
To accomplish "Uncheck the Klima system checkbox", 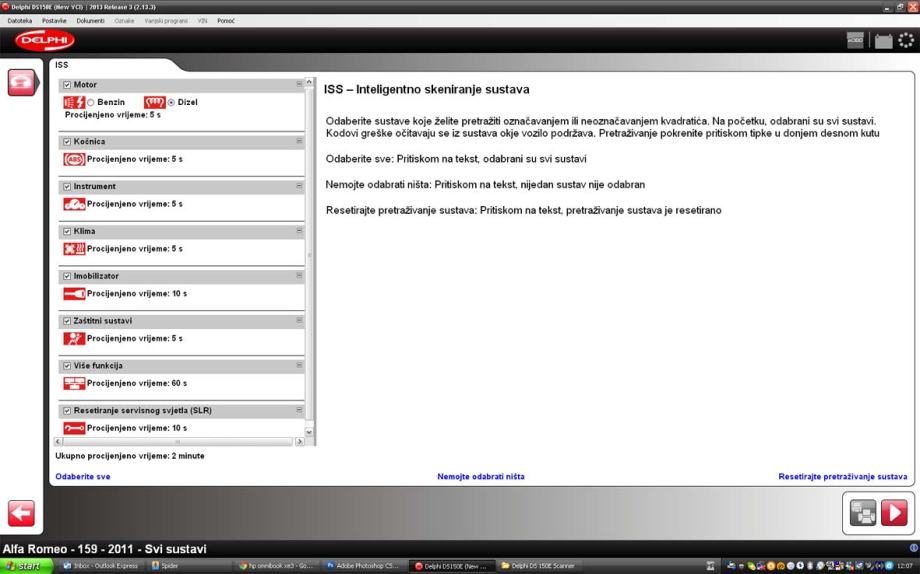I will click(67, 231).
